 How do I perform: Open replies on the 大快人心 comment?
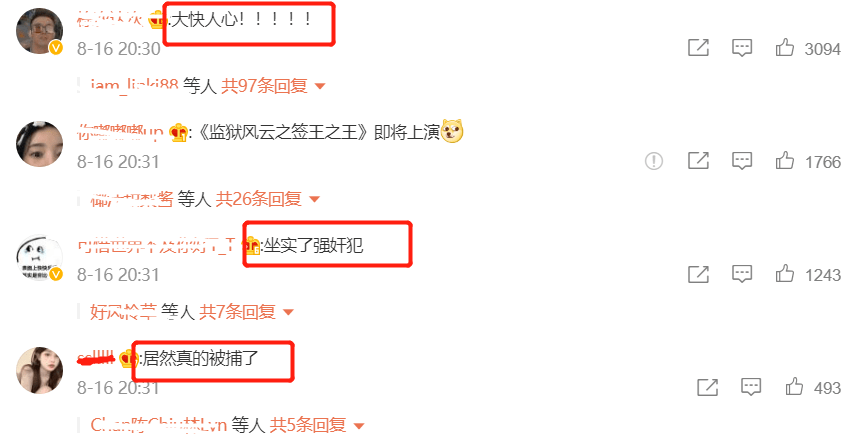[x=742, y=48]
